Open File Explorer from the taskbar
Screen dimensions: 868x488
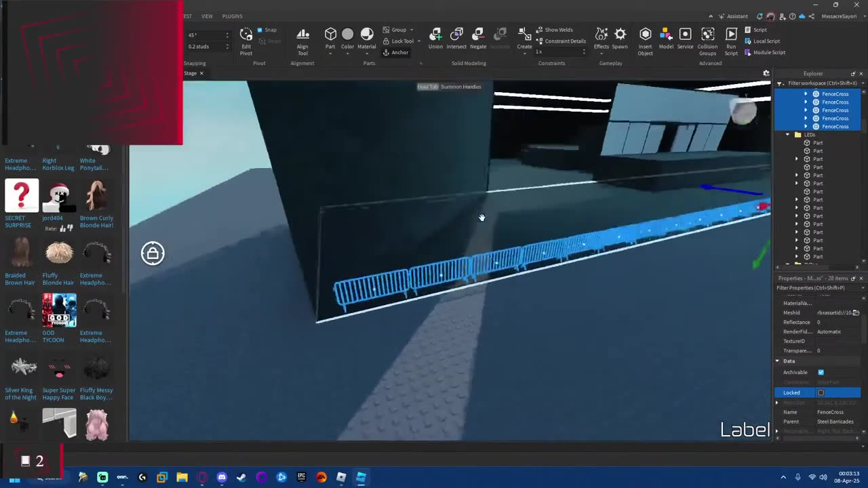(182, 477)
